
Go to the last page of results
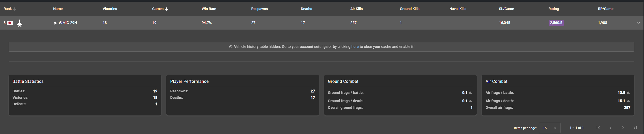(x=635, y=128)
